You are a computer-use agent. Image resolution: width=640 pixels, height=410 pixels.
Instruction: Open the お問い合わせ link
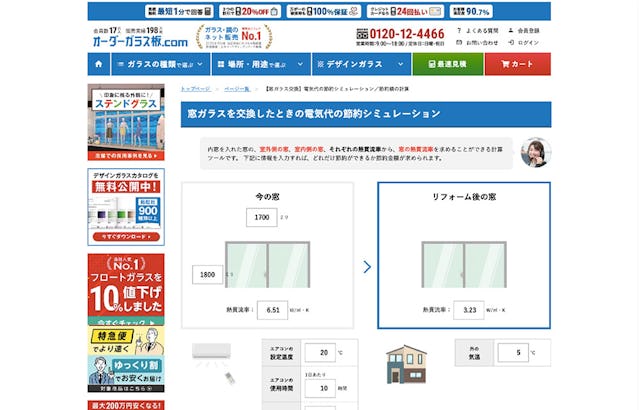pos(482,42)
